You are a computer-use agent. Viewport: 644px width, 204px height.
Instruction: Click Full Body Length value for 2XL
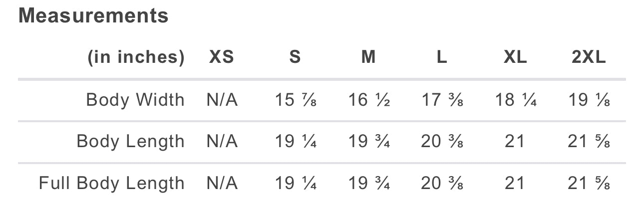[x=589, y=184]
